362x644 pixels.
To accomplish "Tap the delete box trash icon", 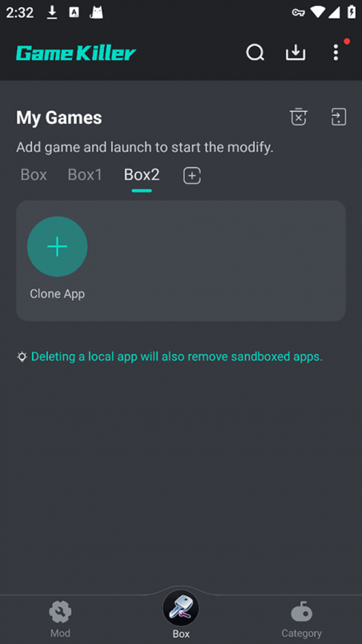I will pyautogui.click(x=299, y=117).
